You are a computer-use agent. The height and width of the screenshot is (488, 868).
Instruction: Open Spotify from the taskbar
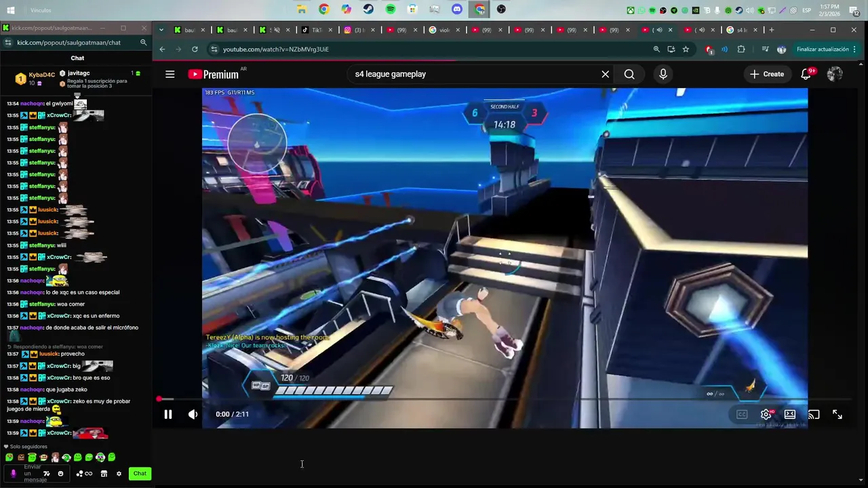coord(391,9)
